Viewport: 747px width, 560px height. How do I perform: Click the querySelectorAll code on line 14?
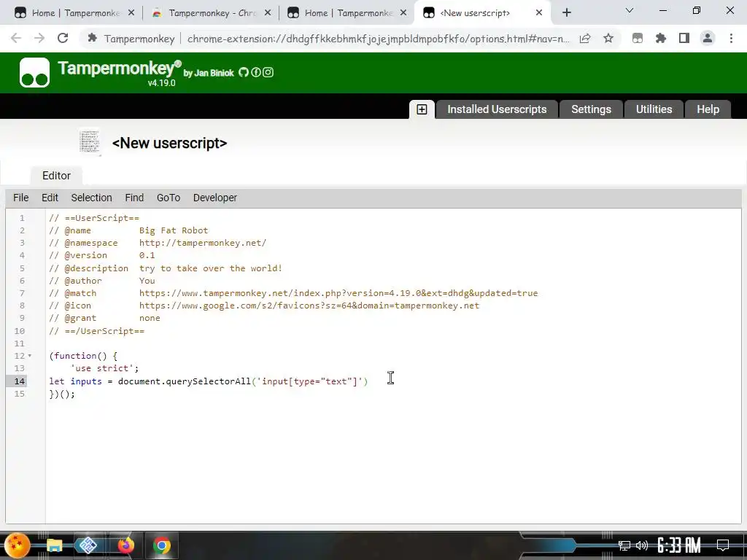(208, 381)
